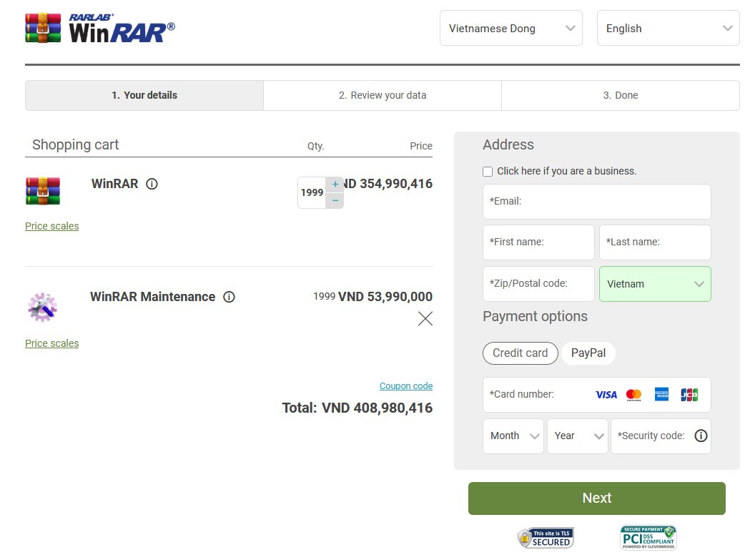The height and width of the screenshot is (560, 745).
Task: Open the Vietnam country dropdown
Action: [655, 284]
